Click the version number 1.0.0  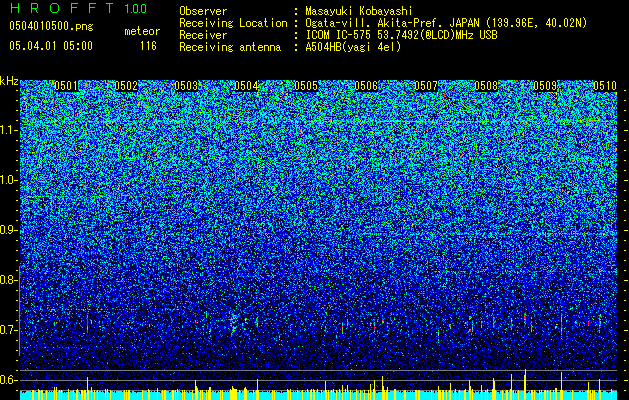tap(136, 9)
